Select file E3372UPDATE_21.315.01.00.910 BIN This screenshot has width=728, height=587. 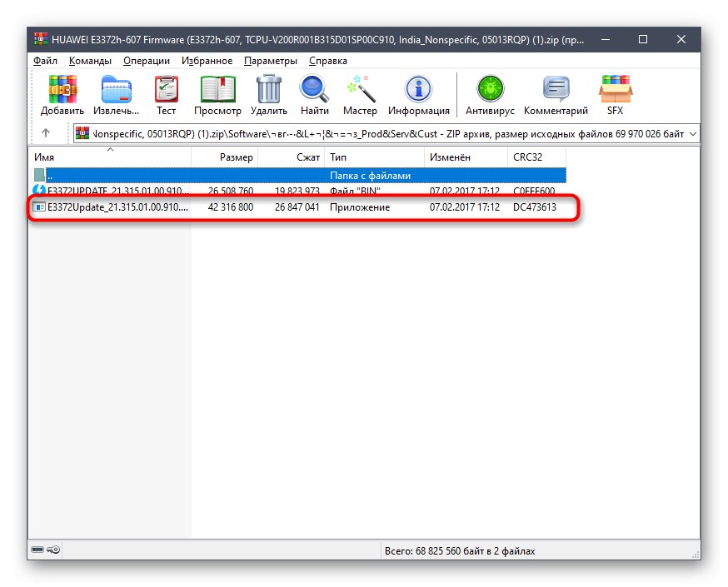tap(118, 191)
